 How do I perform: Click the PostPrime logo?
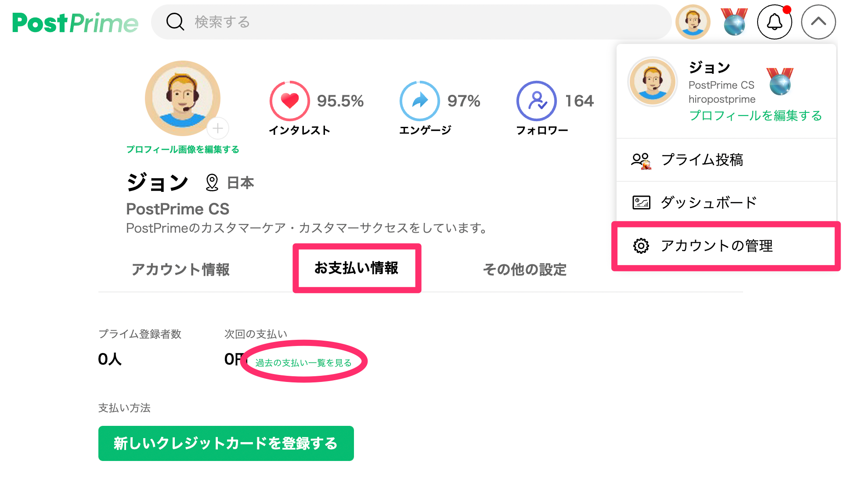75,23
